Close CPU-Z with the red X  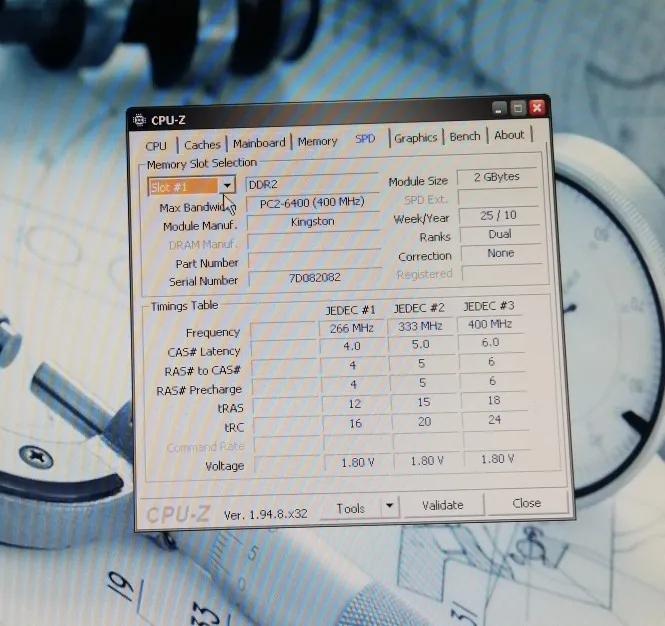[537, 107]
